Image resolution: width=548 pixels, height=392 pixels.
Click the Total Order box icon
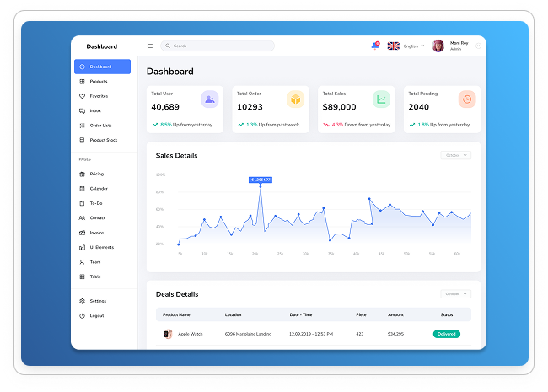coord(296,99)
